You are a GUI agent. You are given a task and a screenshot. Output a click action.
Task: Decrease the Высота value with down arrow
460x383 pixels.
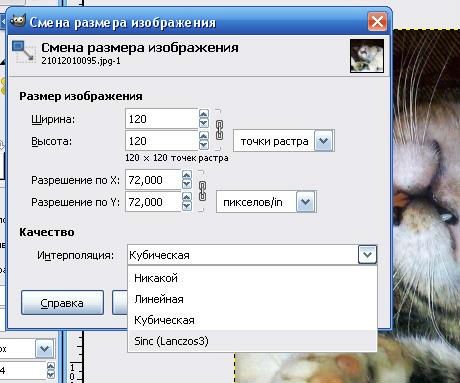pyautogui.click(x=204, y=145)
